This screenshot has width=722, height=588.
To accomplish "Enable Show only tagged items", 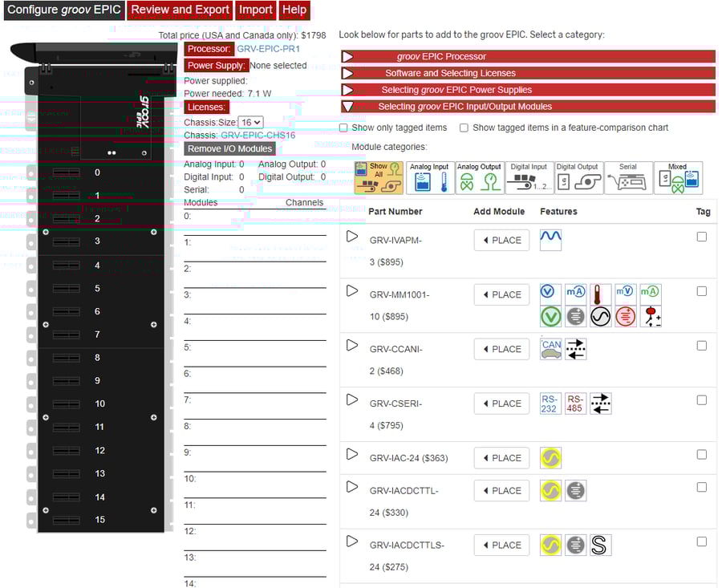I will [x=343, y=128].
